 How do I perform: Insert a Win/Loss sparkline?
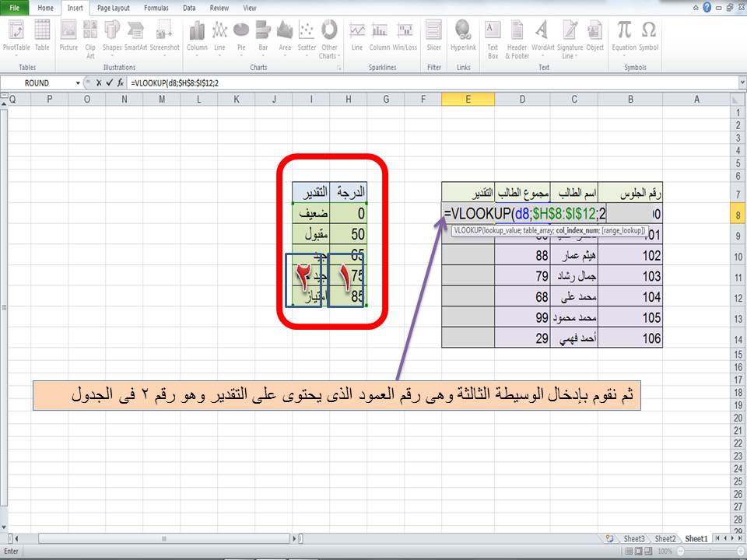[405, 36]
